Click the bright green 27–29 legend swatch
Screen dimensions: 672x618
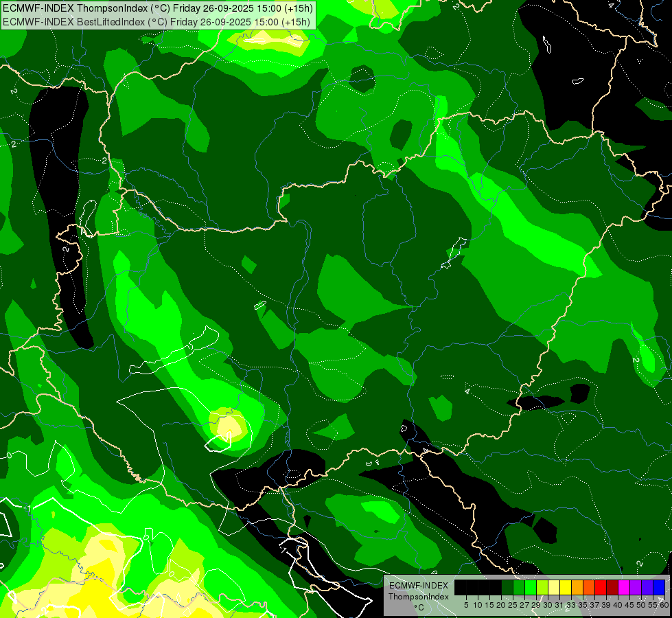531,587
